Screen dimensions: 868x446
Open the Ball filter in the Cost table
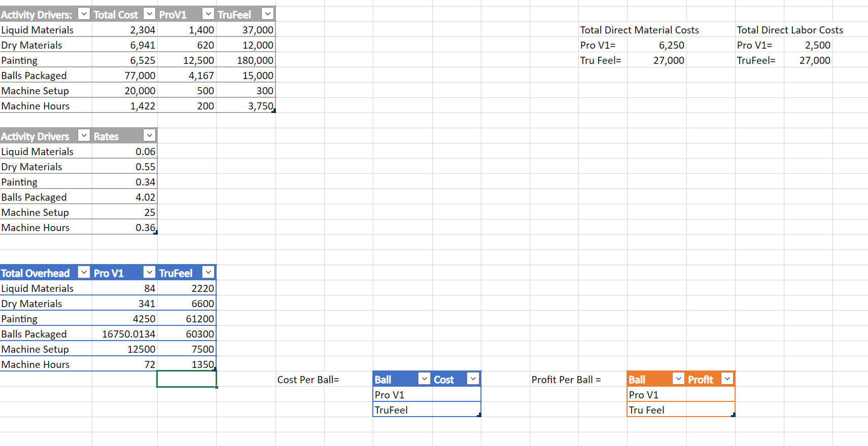[424, 379]
